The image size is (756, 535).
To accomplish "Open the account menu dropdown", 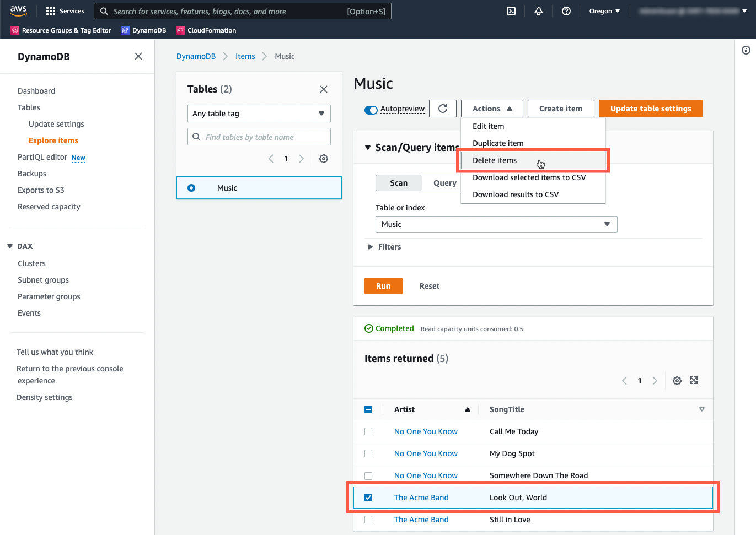I will [693, 11].
